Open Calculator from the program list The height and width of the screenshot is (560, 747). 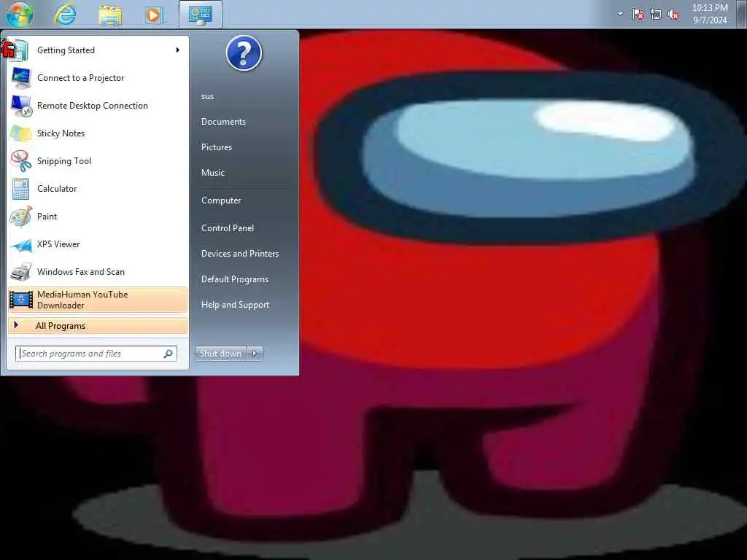98,188
